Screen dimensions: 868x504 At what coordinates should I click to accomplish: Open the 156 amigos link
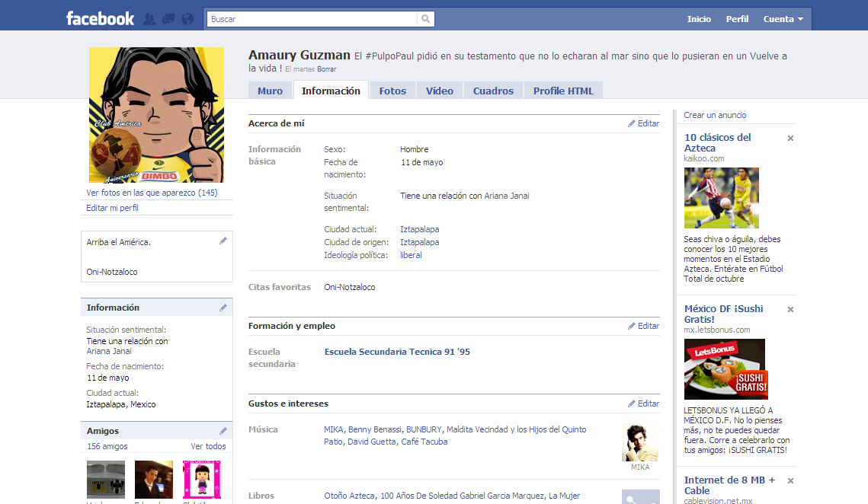(x=107, y=446)
